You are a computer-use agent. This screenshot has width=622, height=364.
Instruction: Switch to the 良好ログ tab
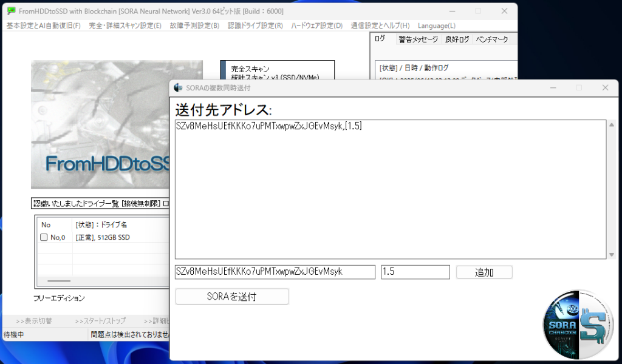click(x=457, y=39)
